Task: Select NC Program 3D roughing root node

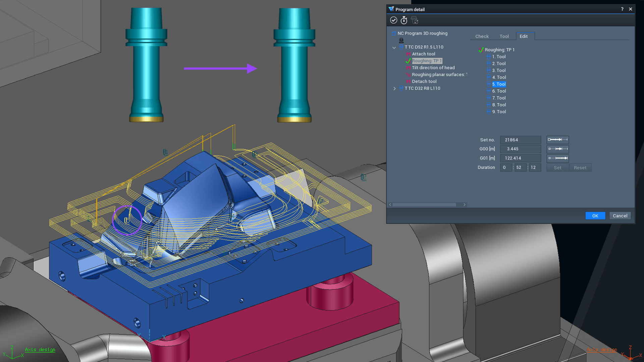Action: pos(422,33)
